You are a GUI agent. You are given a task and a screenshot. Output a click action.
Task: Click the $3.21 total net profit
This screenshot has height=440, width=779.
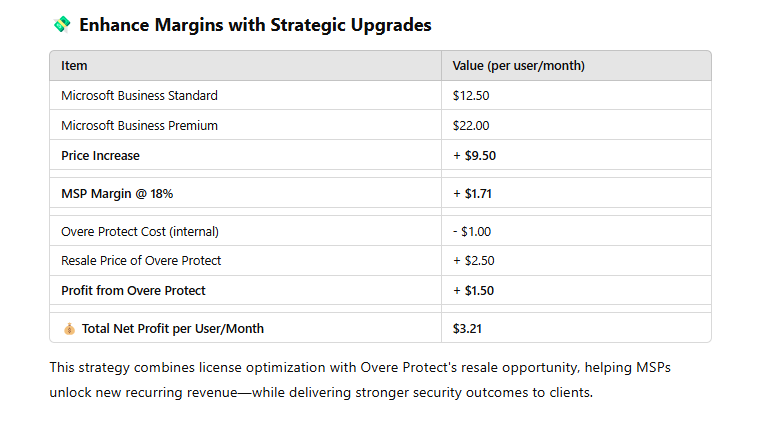[x=467, y=329]
